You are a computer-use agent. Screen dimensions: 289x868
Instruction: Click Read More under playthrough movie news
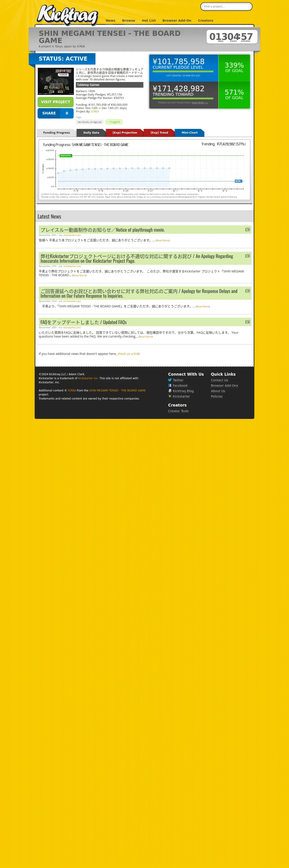163,241
